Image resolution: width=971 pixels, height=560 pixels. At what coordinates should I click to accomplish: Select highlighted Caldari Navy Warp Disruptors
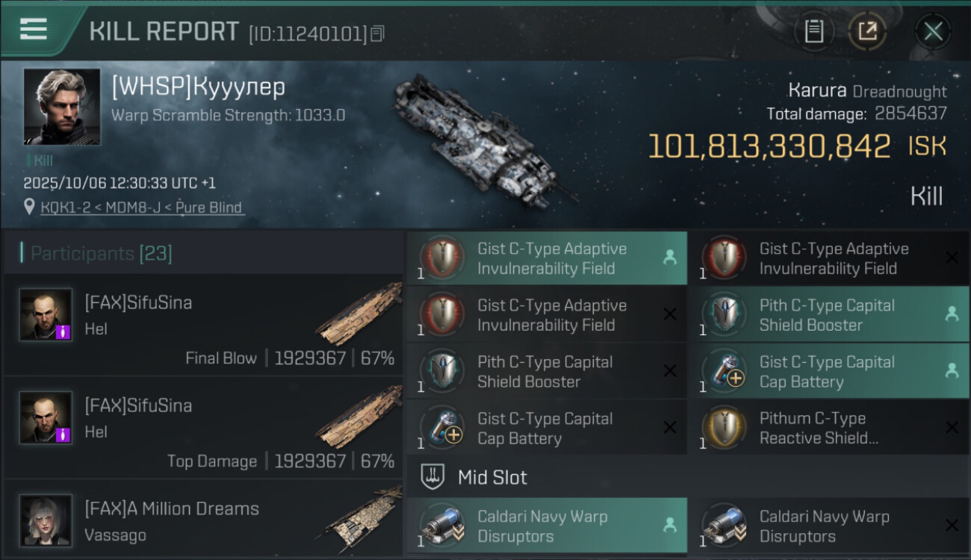[546, 526]
